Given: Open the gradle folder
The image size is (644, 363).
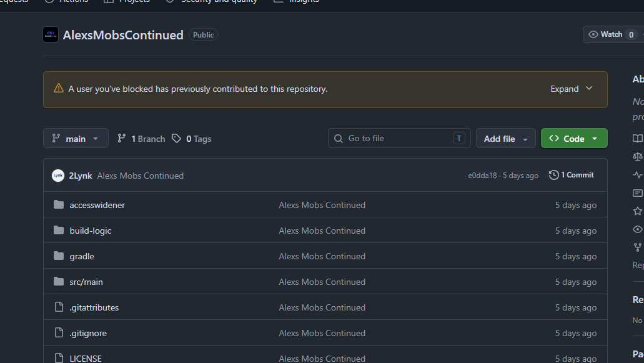Looking at the screenshot, I should pos(82,256).
